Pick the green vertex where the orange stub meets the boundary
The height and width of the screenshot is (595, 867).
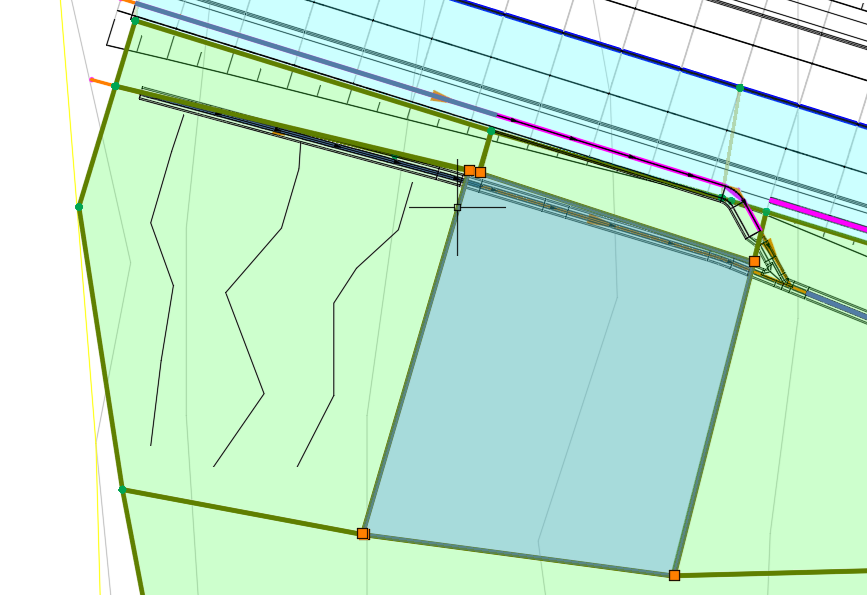115,87
